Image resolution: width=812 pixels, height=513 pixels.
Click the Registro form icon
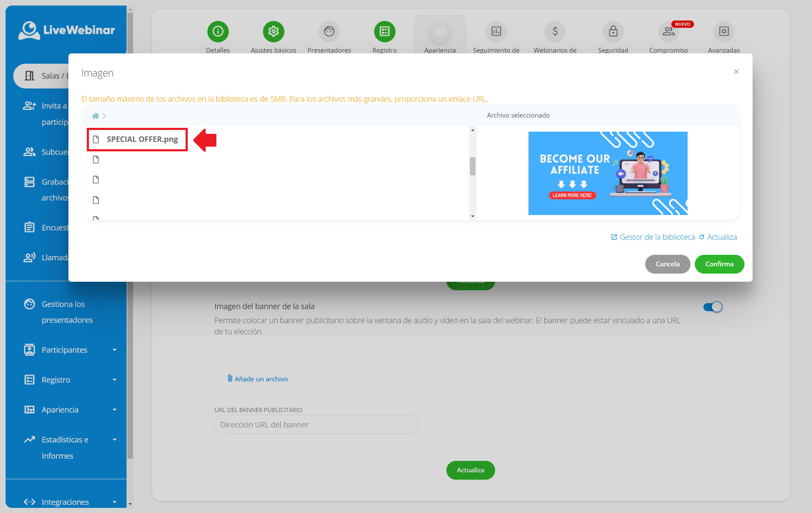(x=385, y=31)
